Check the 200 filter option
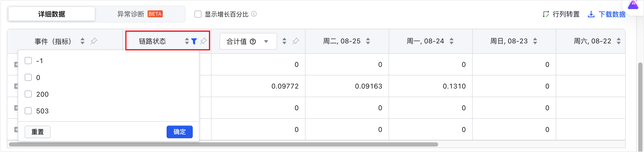644x152 pixels. pos(28,94)
